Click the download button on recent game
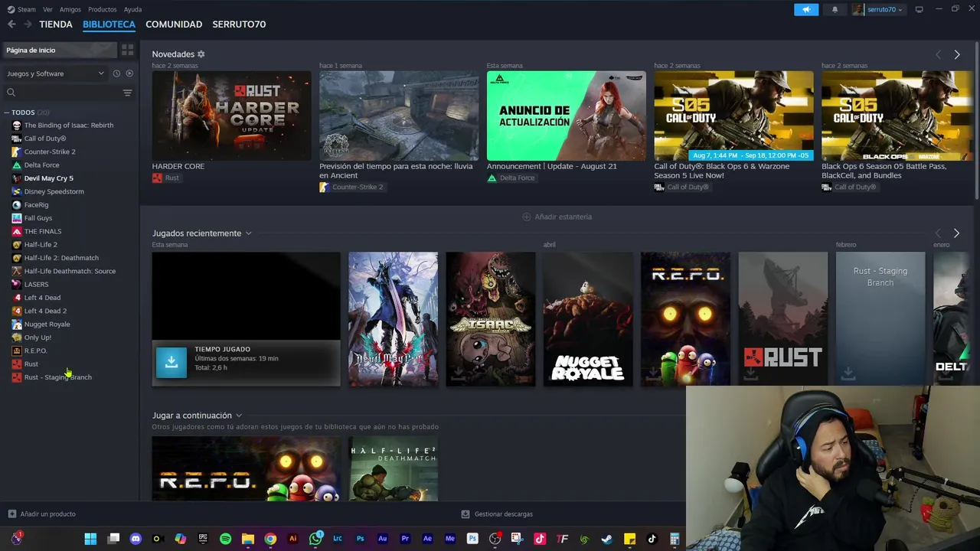The width and height of the screenshot is (980, 551). coord(171,362)
